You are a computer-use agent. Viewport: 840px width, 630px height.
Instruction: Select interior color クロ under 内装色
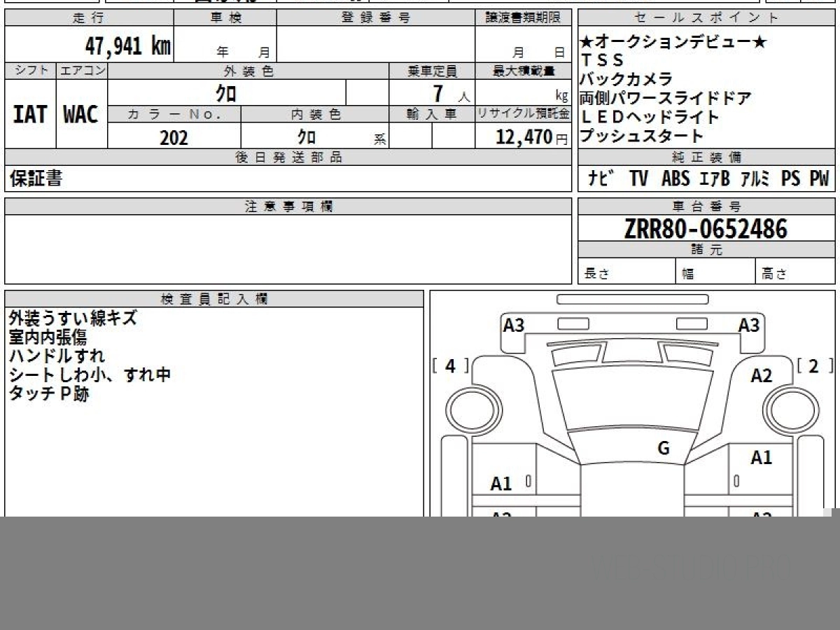[307, 136]
